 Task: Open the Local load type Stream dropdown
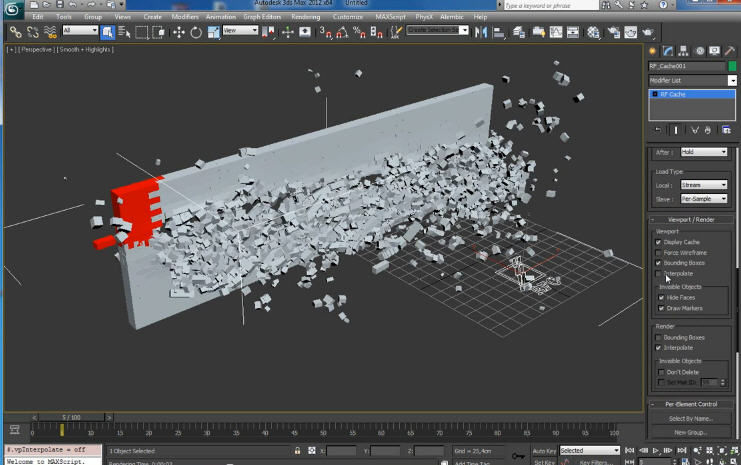click(704, 185)
